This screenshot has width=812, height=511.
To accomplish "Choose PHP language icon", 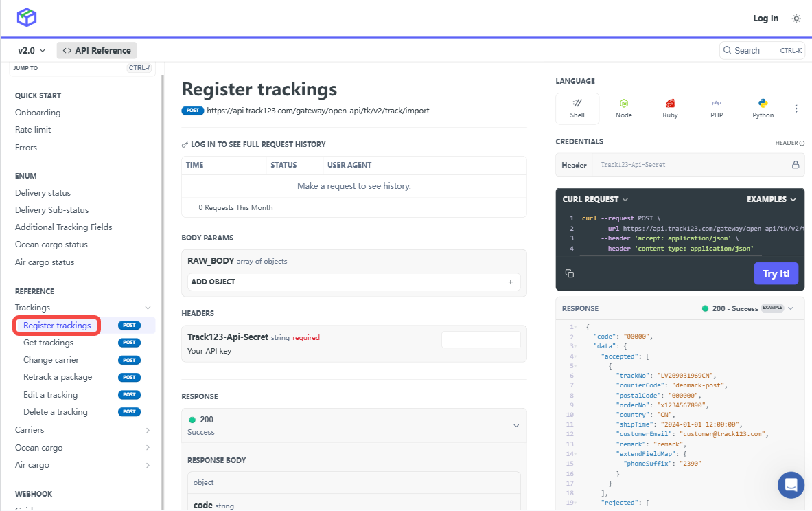I will [x=717, y=109].
